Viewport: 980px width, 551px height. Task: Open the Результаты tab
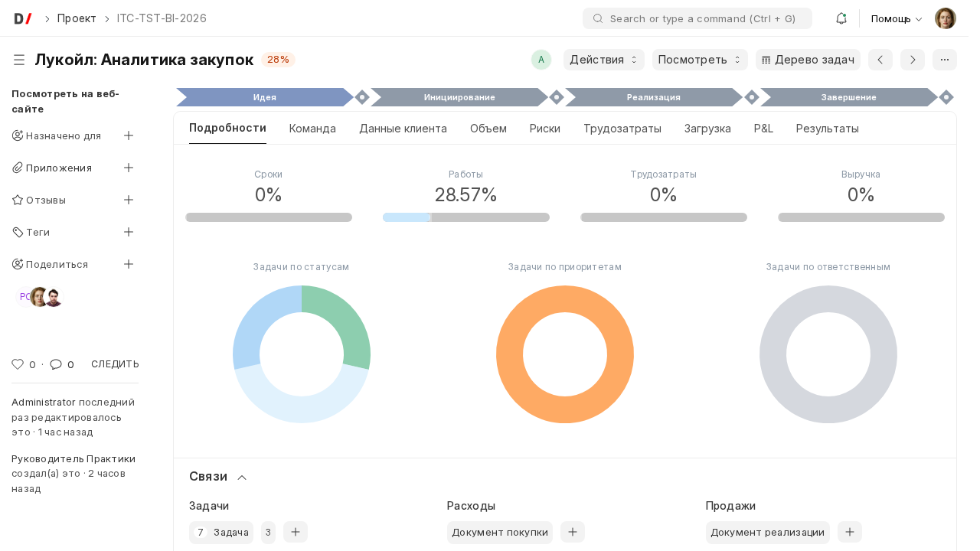point(828,129)
